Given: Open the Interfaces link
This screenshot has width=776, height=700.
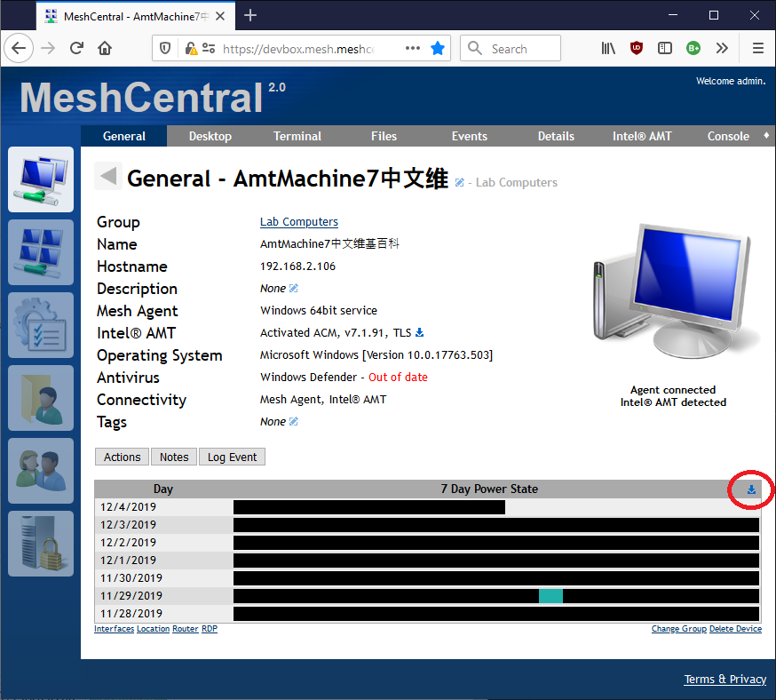Looking at the screenshot, I should click(x=114, y=629).
